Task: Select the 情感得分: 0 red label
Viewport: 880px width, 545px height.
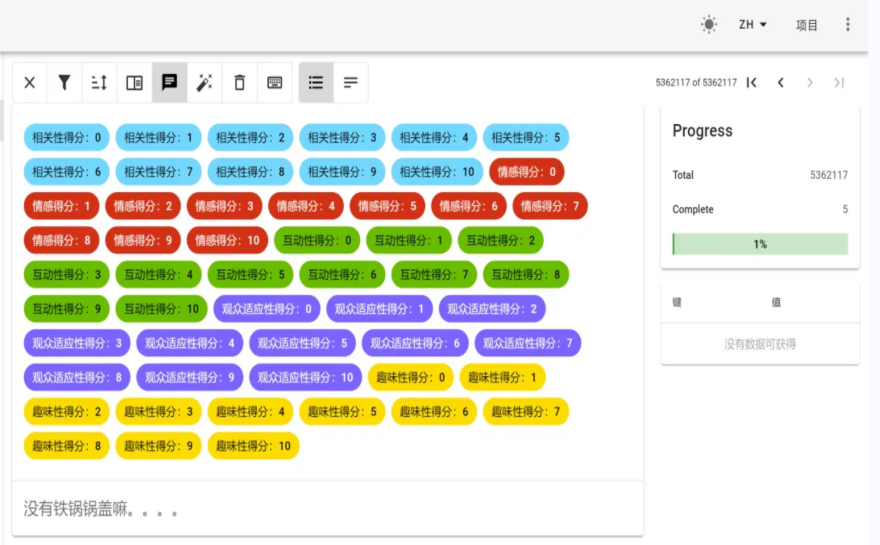Action: click(527, 172)
